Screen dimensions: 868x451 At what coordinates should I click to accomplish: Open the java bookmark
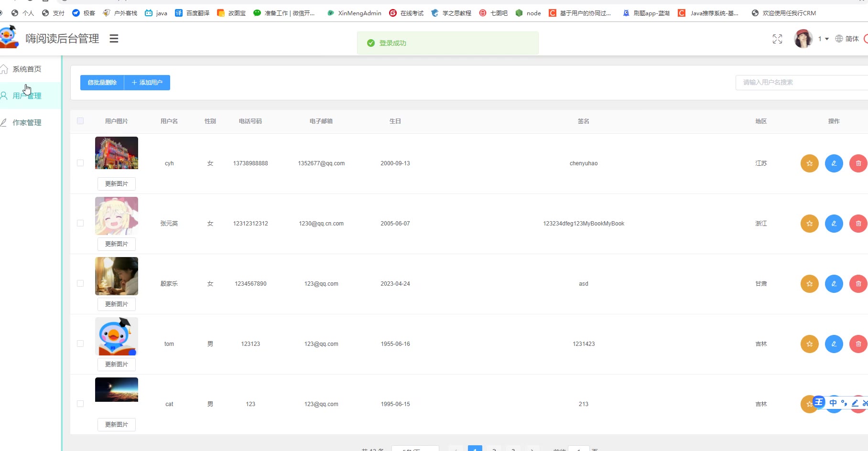click(x=156, y=13)
